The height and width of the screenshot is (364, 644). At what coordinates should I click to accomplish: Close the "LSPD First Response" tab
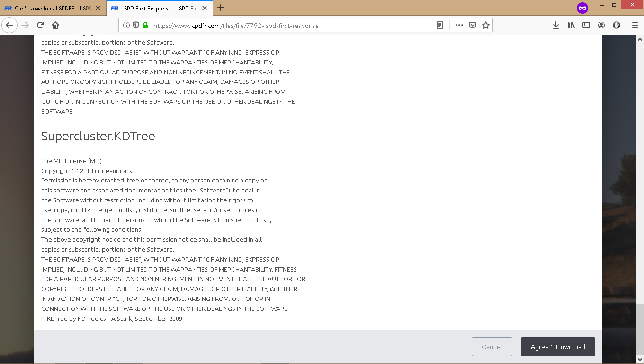pos(204,8)
